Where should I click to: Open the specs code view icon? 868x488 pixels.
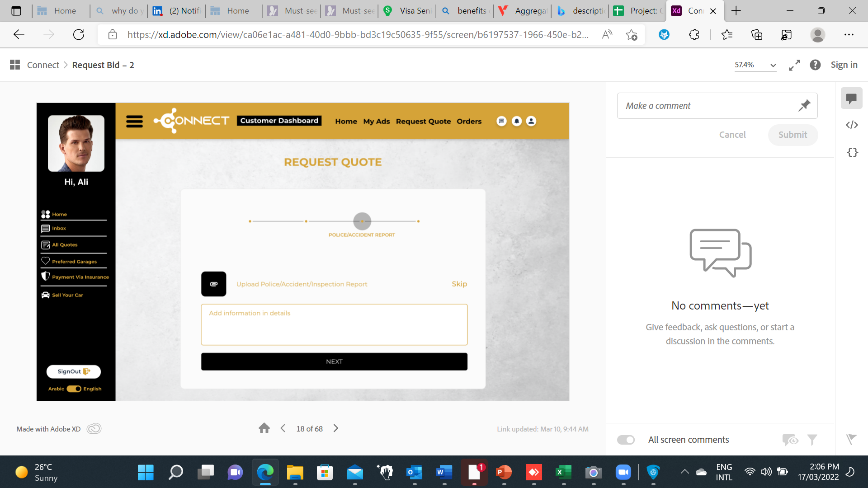click(852, 125)
